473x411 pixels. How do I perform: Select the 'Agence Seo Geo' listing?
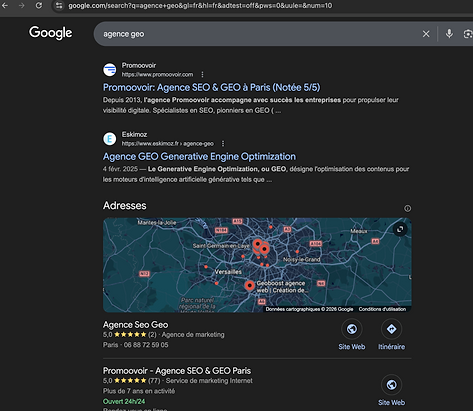click(135, 325)
